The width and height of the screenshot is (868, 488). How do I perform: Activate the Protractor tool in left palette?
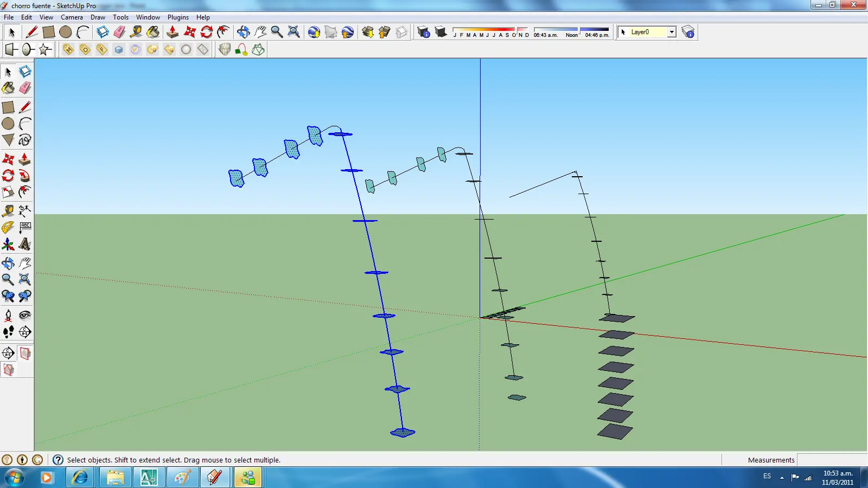[8, 227]
